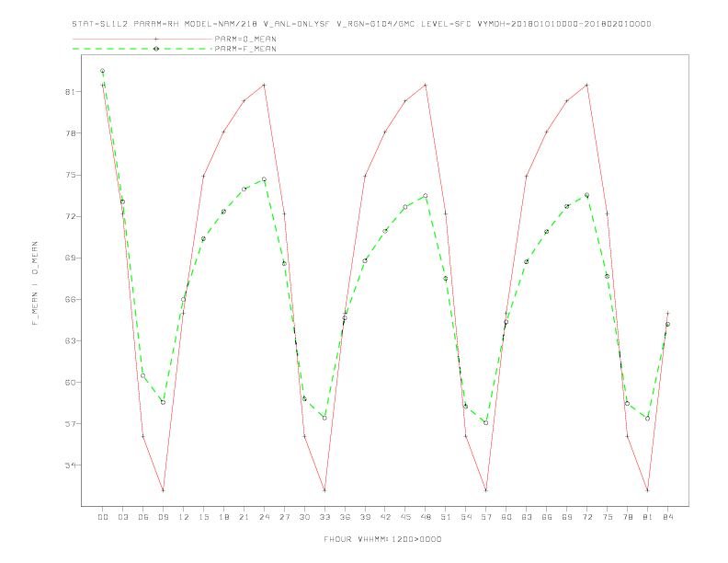Click x-axis tick label 09
This screenshot has width=728, height=563.
coord(163,517)
